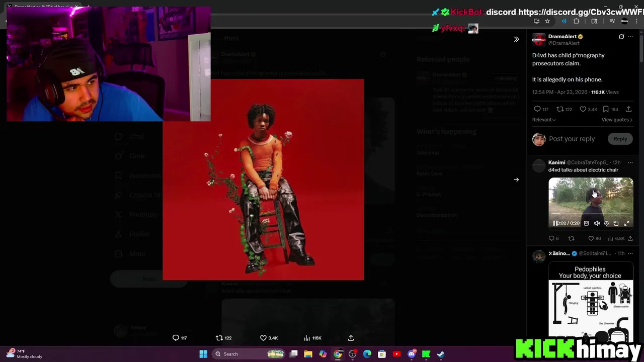Repost Kanimi's reply
The width and height of the screenshot is (644, 362).
[x=571, y=238]
